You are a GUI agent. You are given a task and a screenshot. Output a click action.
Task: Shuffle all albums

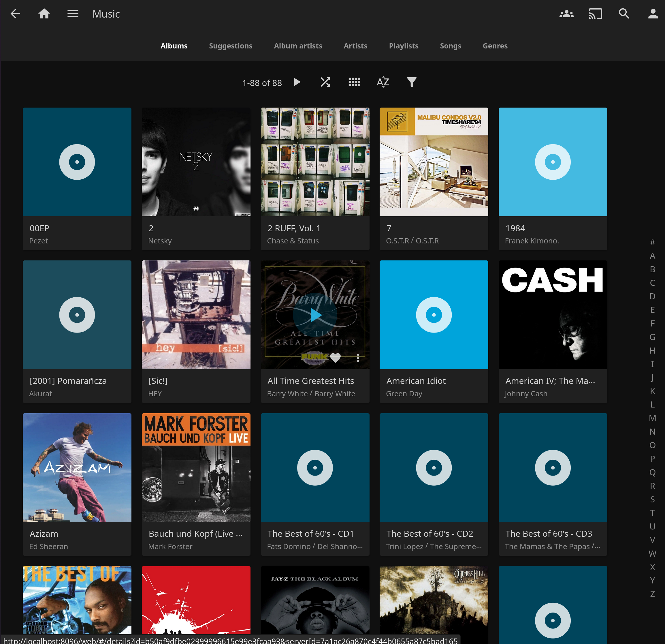point(325,82)
